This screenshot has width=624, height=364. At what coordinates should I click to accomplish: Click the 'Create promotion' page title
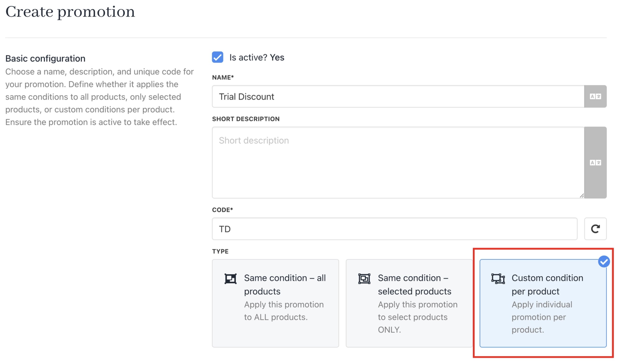pyautogui.click(x=70, y=12)
